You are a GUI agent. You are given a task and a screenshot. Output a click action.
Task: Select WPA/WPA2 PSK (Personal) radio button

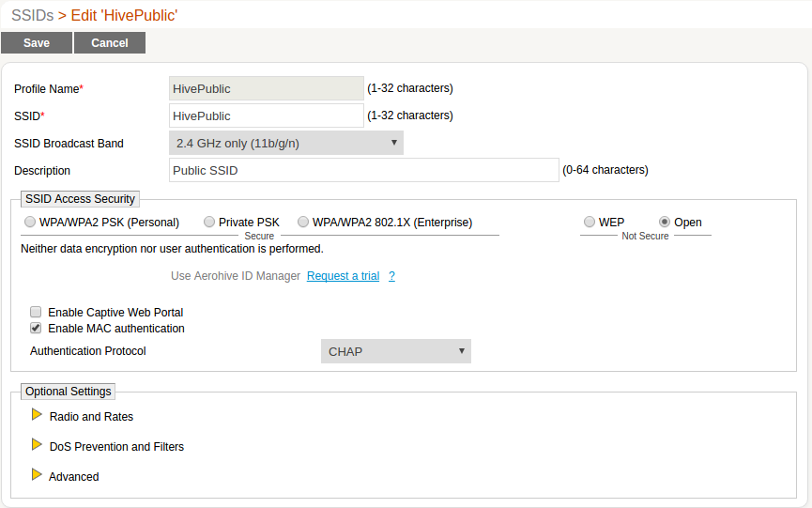[x=31, y=223]
